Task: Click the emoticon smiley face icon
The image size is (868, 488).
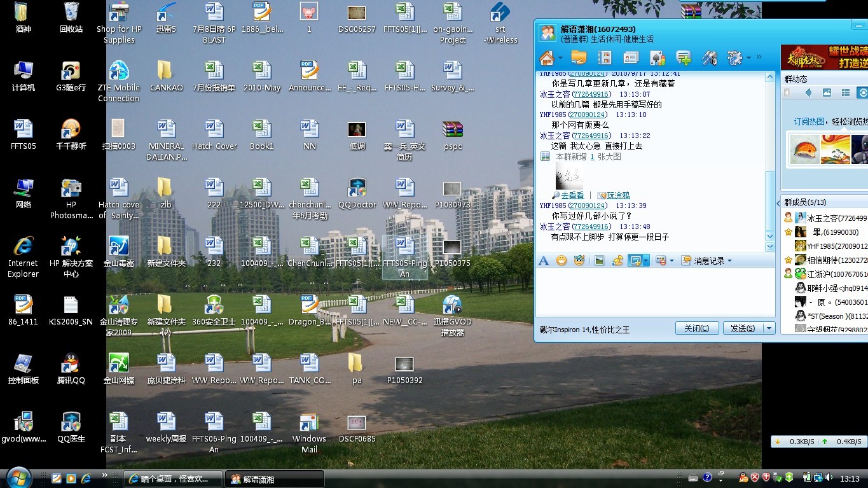Action: (561, 260)
